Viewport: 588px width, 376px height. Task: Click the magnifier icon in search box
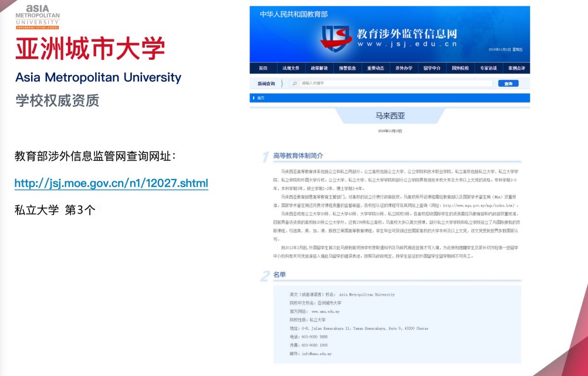click(x=295, y=83)
